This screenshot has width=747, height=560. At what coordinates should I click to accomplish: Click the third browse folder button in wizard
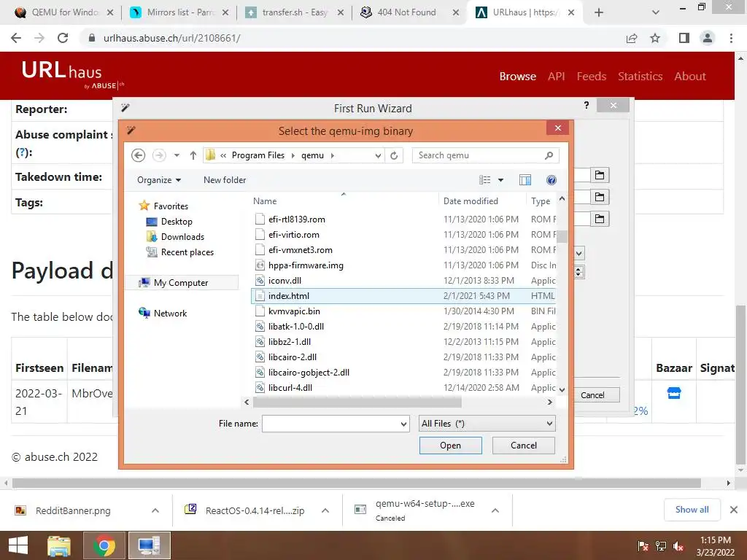coord(600,219)
